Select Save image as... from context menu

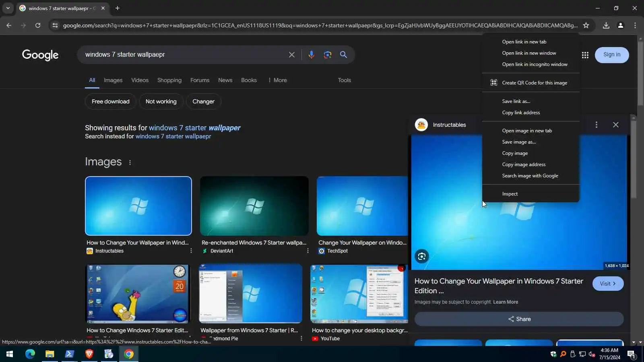pyautogui.click(x=531, y=142)
